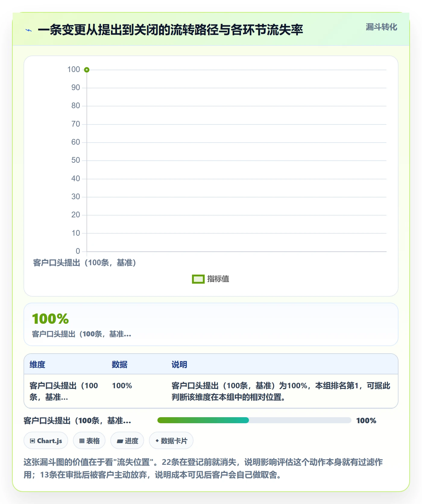The width and height of the screenshot is (422, 504).
Task: Click the bar icon in the 进度 chip
Action: pyautogui.click(x=120, y=441)
